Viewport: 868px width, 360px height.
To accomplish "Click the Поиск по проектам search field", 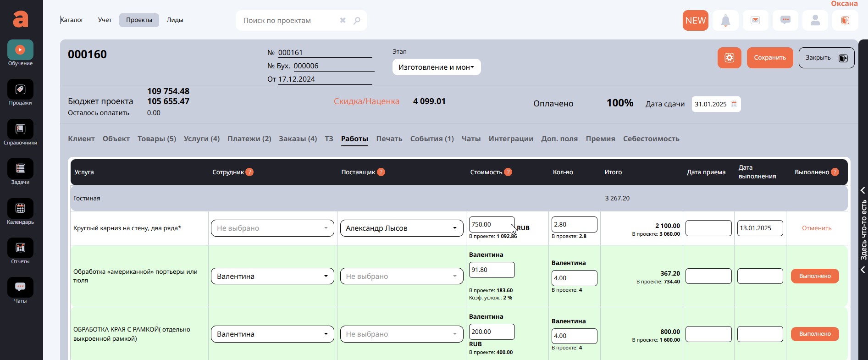I will pos(289,21).
